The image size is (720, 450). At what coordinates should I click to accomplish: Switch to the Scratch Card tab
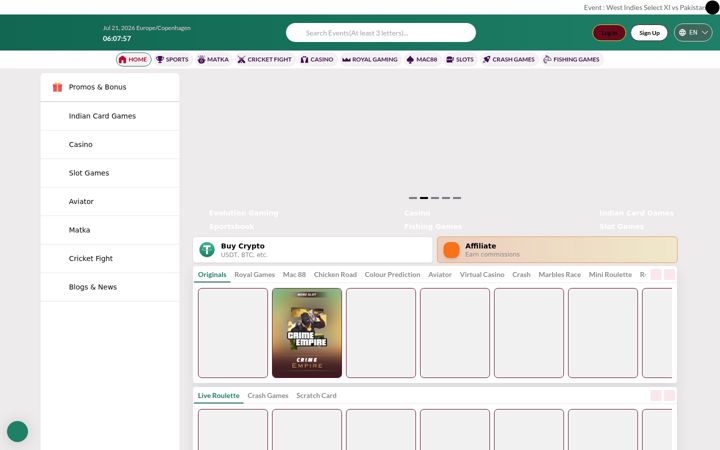[x=316, y=396]
